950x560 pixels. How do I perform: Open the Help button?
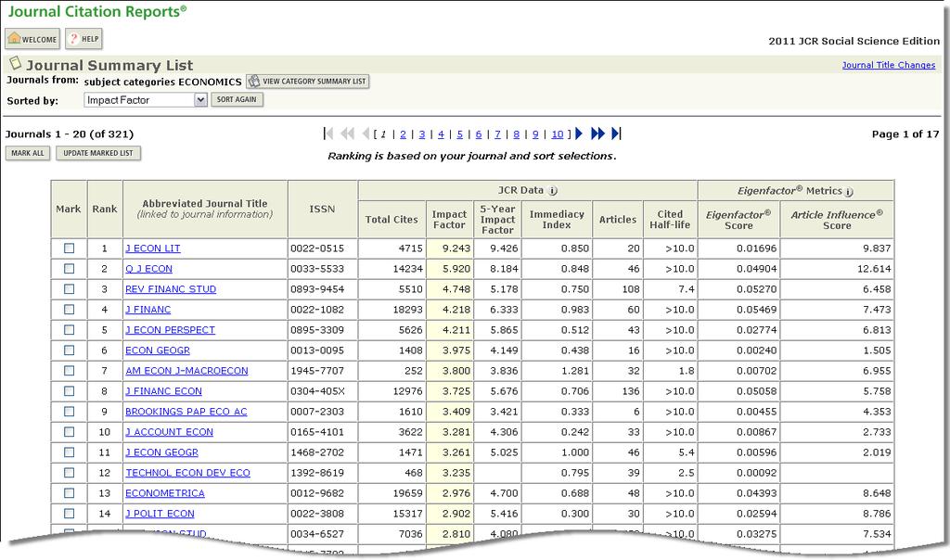click(83, 39)
